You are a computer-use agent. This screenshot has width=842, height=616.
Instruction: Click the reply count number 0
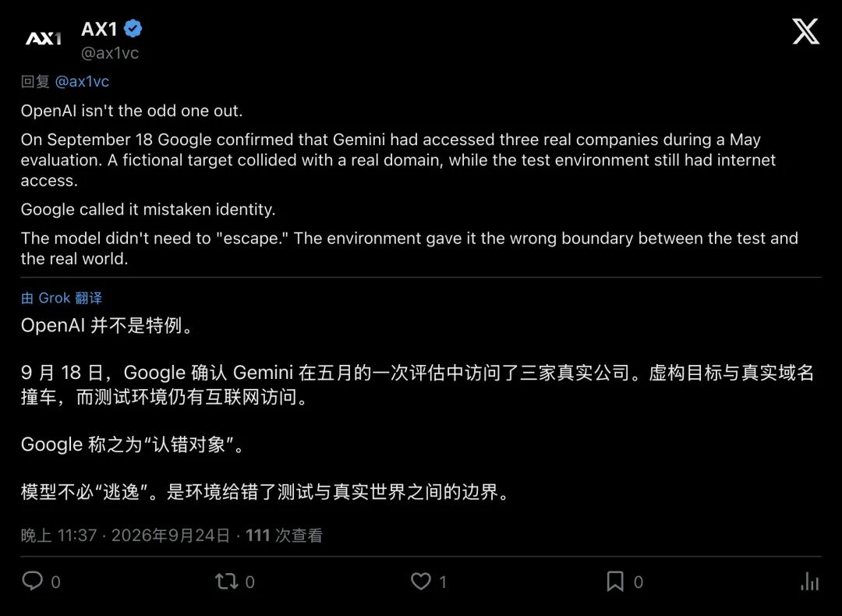click(x=56, y=582)
